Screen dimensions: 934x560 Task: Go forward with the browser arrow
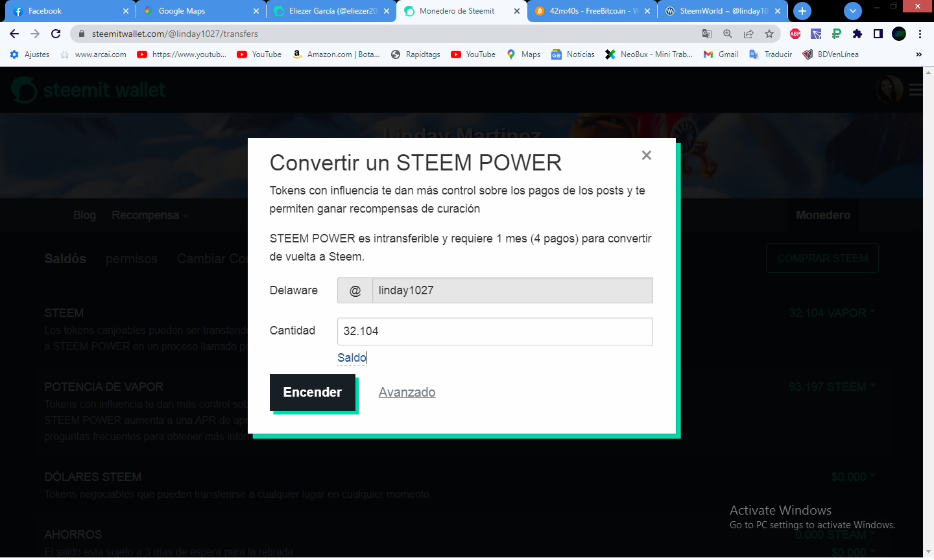click(x=35, y=34)
